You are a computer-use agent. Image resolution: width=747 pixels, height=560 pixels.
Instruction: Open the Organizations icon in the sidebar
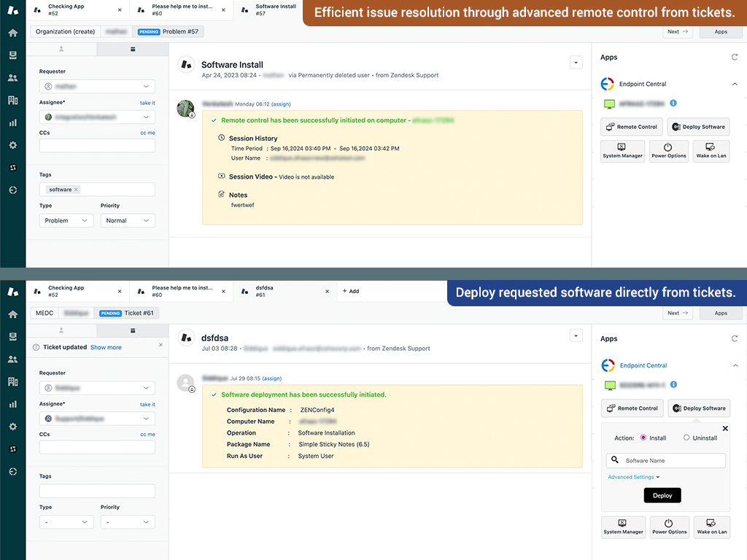[x=12, y=100]
